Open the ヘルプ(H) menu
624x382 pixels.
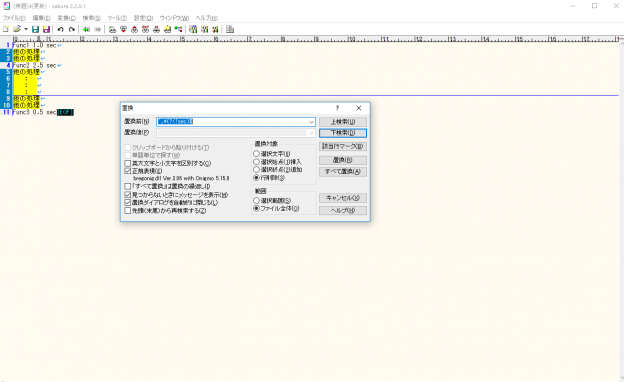207,18
